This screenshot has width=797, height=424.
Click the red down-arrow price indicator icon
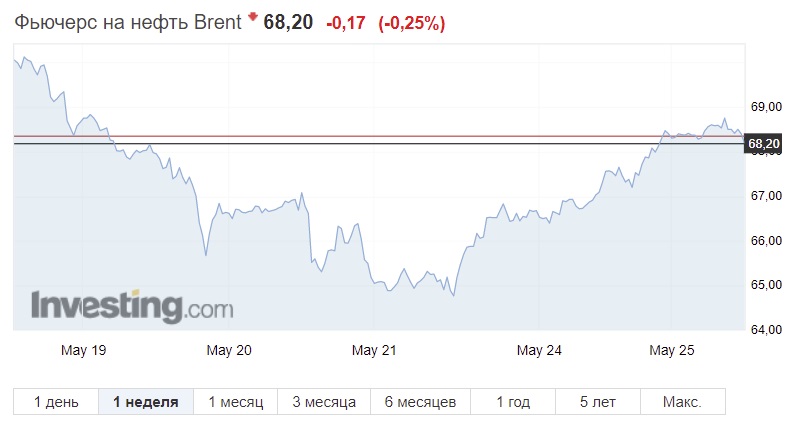pyautogui.click(x=253, y=17)
